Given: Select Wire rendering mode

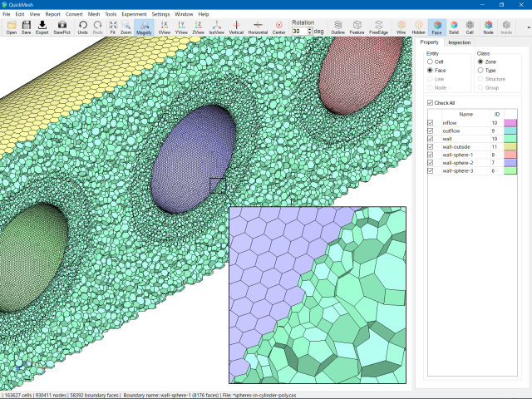Looking at the screenshot, I should pos(401,27).
